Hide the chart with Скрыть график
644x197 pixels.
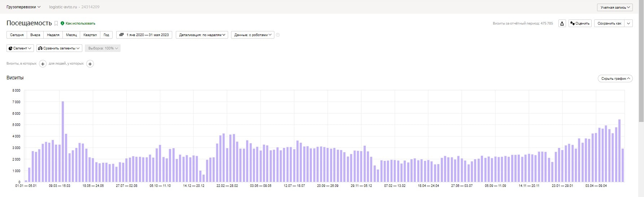(615, 79)
